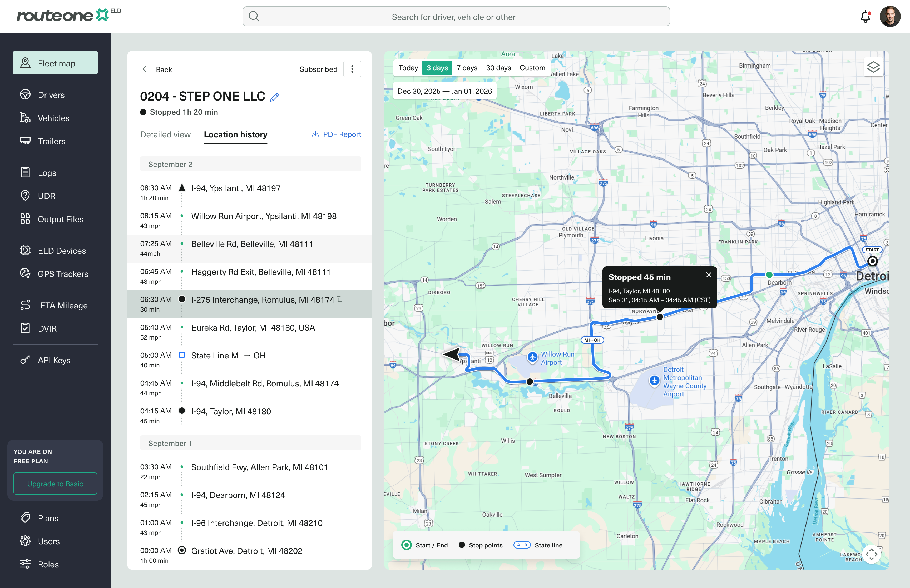Set map range to Today
The width and height of the screenshot is (910, 588).
pyautogui.click(x=408, y=68)
